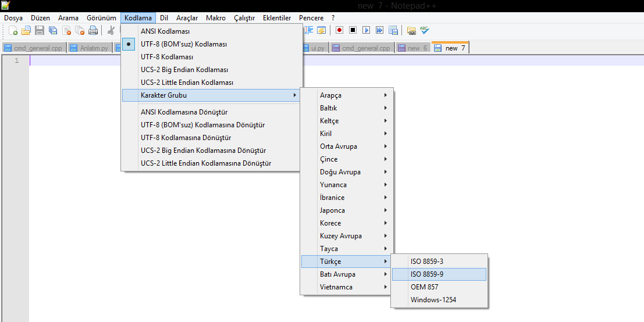Stop macro recording with square icon
Image resolution: width=644 pixels, height=322 pixels.
coord(353,30)
